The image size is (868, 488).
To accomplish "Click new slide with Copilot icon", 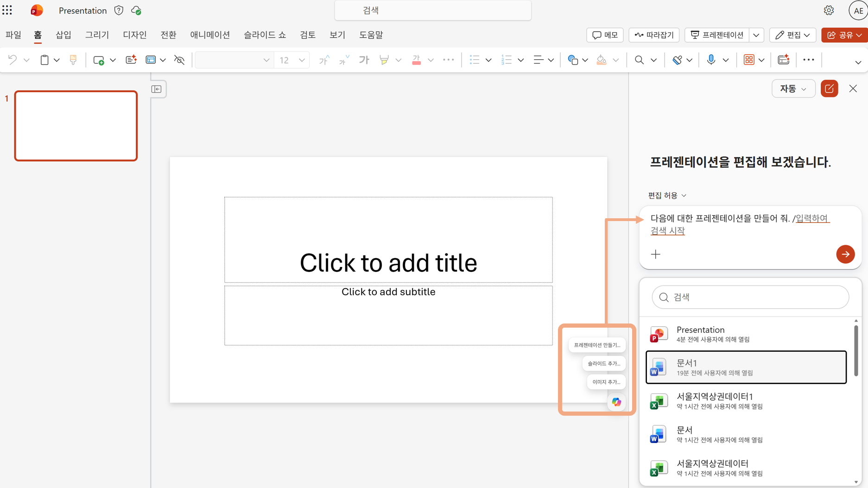I will tap(131, 60).
